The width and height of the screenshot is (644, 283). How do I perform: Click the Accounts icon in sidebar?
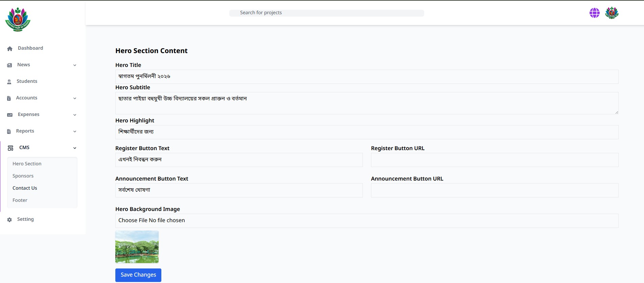coord(9,98)
